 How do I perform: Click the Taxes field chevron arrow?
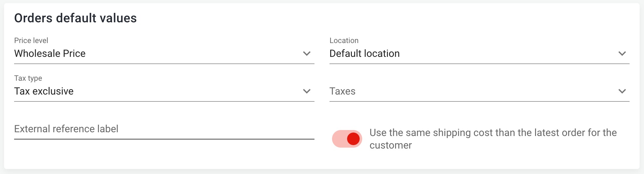[622, 91]
